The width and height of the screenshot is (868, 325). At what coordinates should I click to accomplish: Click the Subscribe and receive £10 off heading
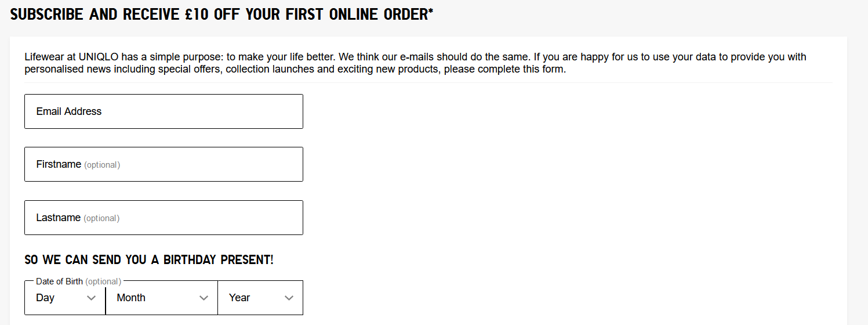point(221,15)
